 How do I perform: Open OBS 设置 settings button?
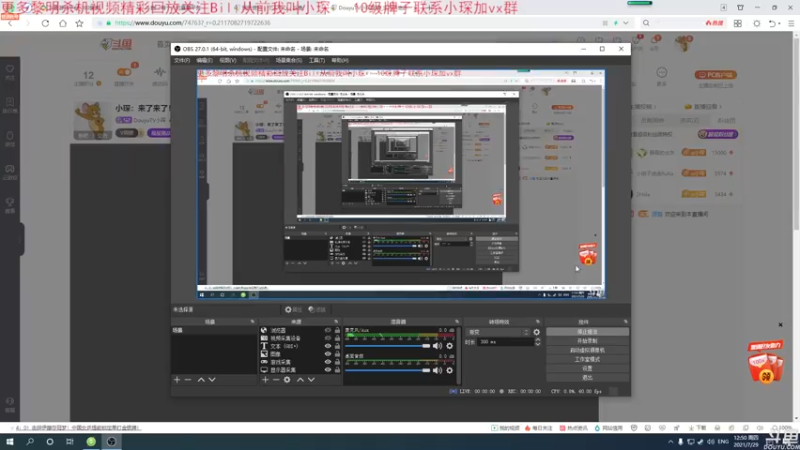tap(587, 368)
